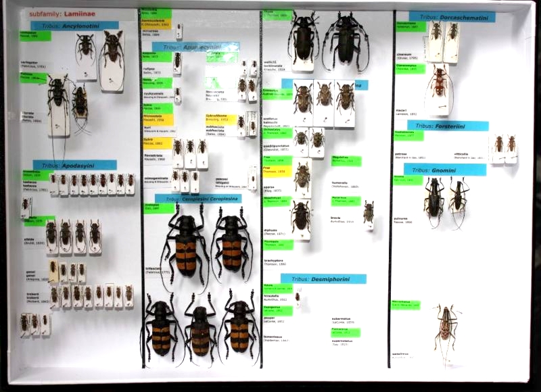Click the left large black beetle at top center
This screenshot has height=392, width=541.
pyautogui.click(x=304, y=39)
